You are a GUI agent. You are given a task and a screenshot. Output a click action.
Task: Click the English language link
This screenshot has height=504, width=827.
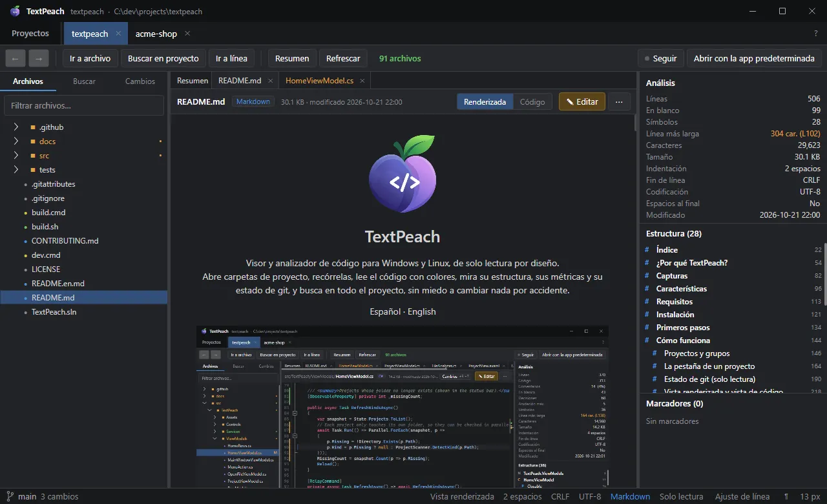[422, 311]
